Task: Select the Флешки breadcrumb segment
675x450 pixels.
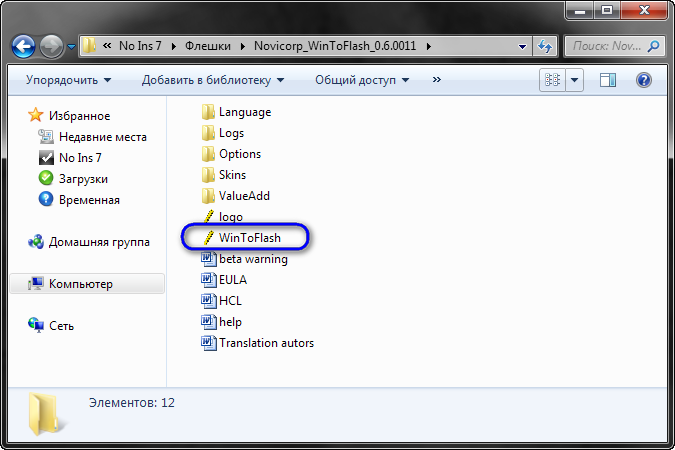Action: [x=208, y=46]
